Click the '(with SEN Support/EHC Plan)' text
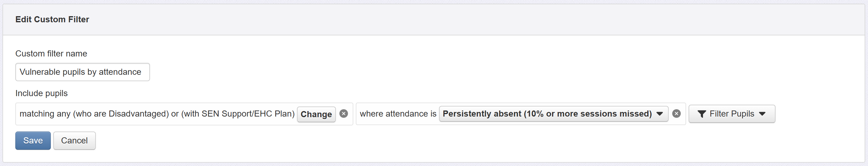868x166 pixels. coord(238,114)
